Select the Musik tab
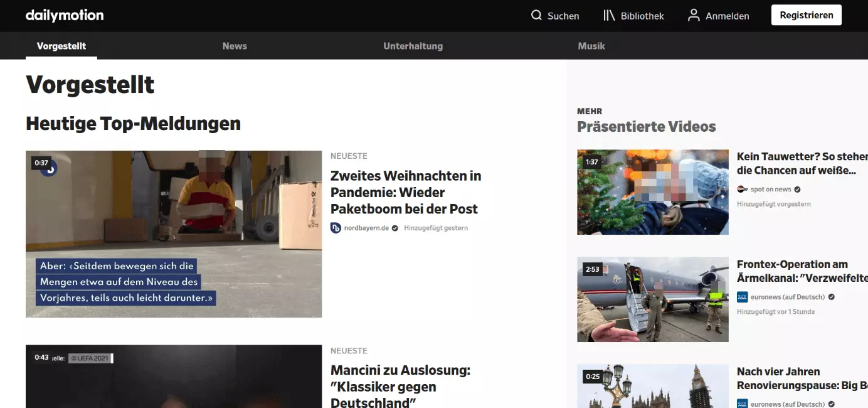 (x=591, y=46)
